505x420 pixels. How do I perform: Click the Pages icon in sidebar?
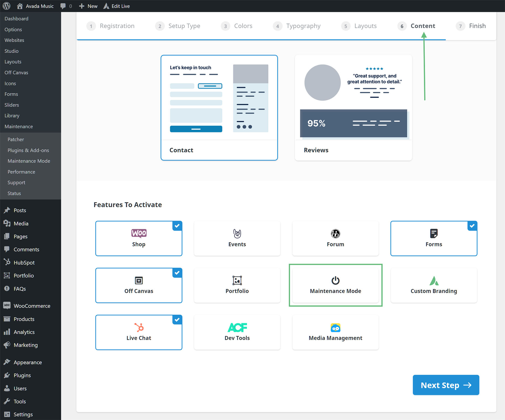pos(7,236)
